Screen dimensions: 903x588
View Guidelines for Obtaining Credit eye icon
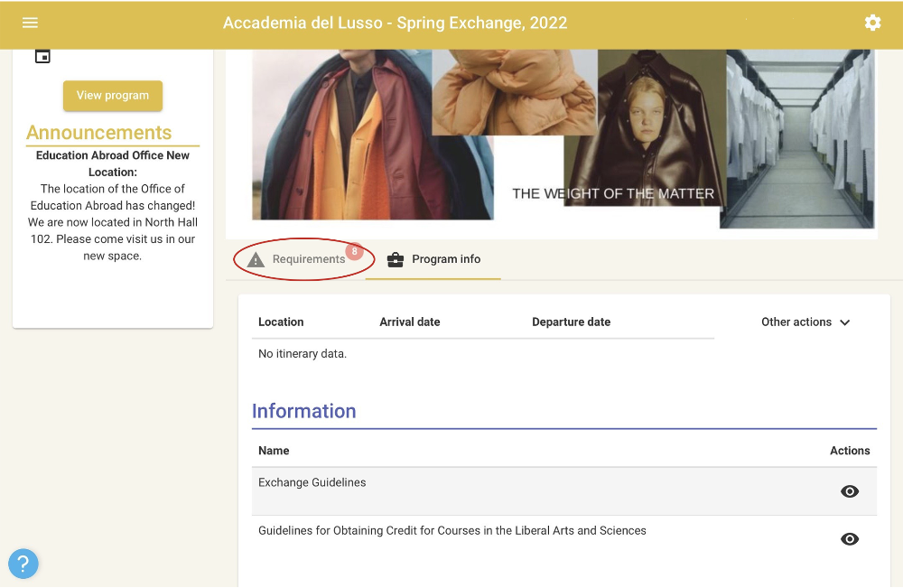pyautogui.click(x=850, y=539)
